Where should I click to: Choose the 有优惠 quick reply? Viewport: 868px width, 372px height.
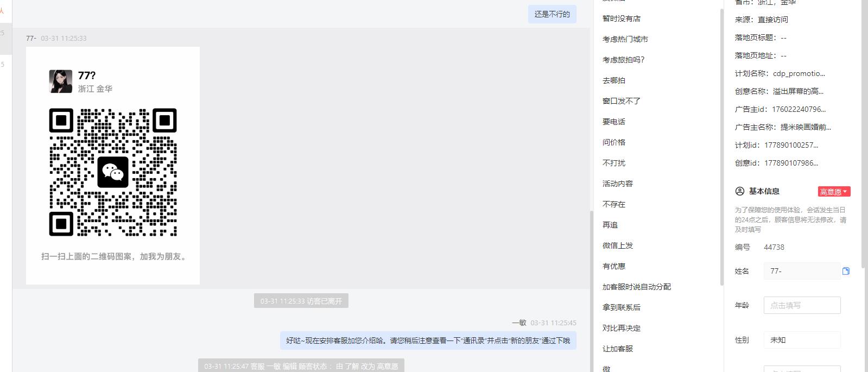(x=614, y=266)
